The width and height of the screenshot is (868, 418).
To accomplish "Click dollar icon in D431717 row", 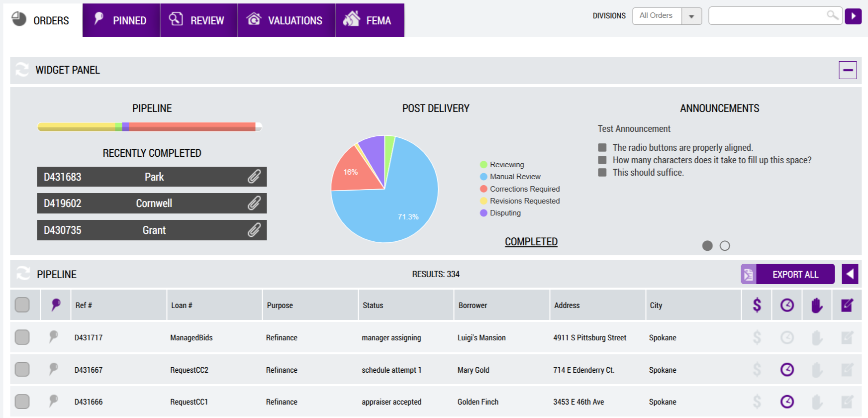I will tap(757, 337).
